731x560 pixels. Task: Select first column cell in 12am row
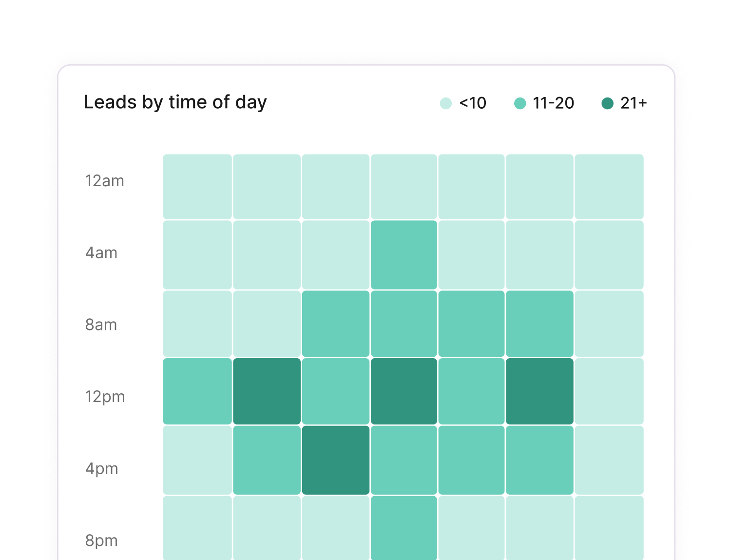pos(197,187)
